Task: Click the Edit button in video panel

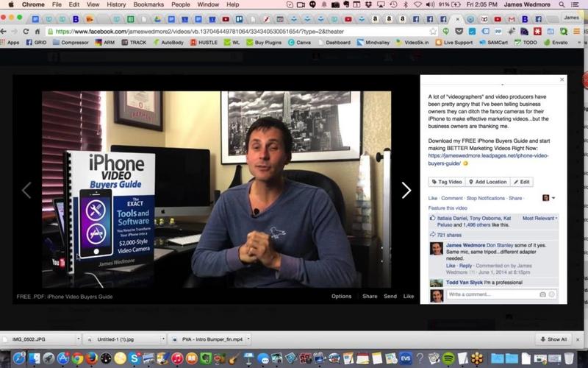Action: click(x=522, y=182)
